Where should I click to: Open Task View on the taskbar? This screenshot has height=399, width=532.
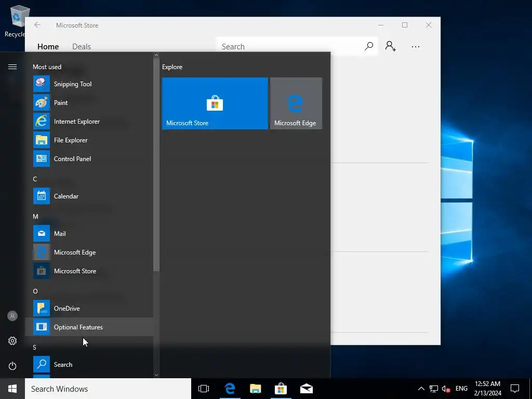pos(204,389)
